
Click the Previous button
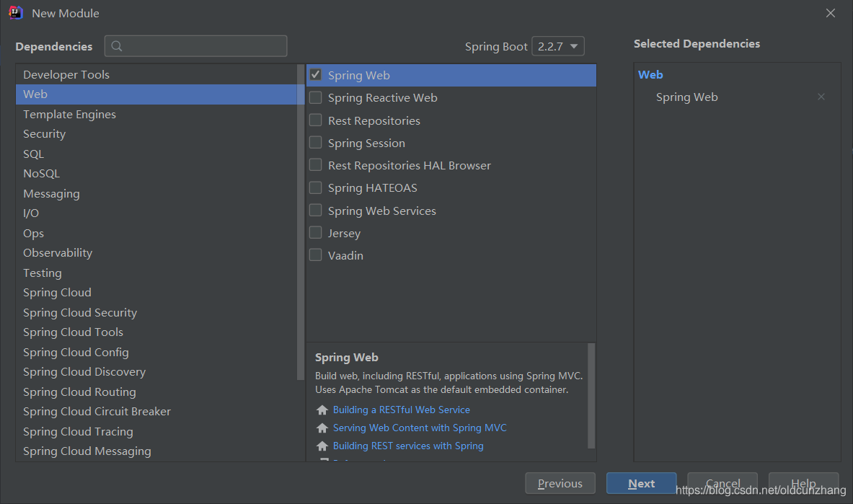(x=560, y=483)
